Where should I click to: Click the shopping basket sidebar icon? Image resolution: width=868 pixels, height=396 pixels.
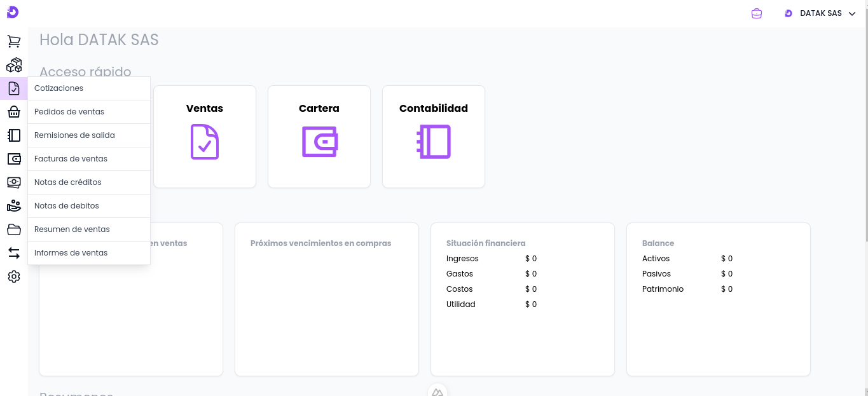(x=14, y=112)
